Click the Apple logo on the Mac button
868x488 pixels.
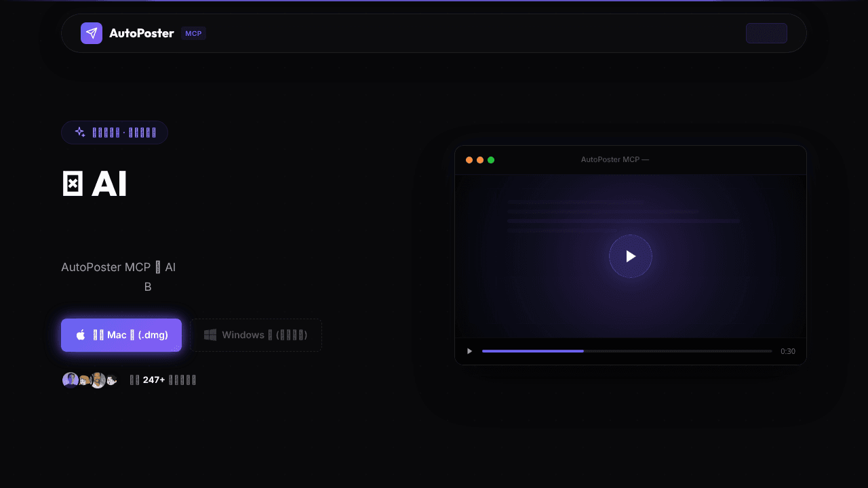(x=81, y=335)
